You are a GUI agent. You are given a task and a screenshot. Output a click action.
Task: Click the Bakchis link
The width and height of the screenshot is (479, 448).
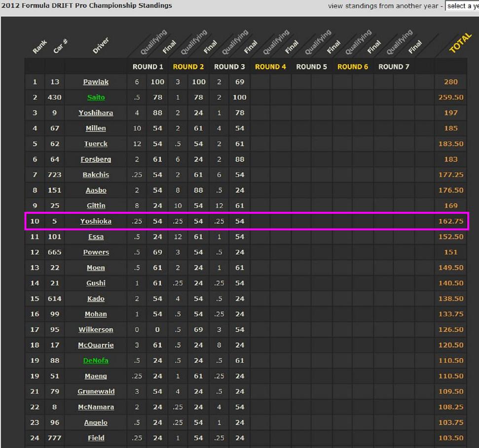click(x=96, y=175)
